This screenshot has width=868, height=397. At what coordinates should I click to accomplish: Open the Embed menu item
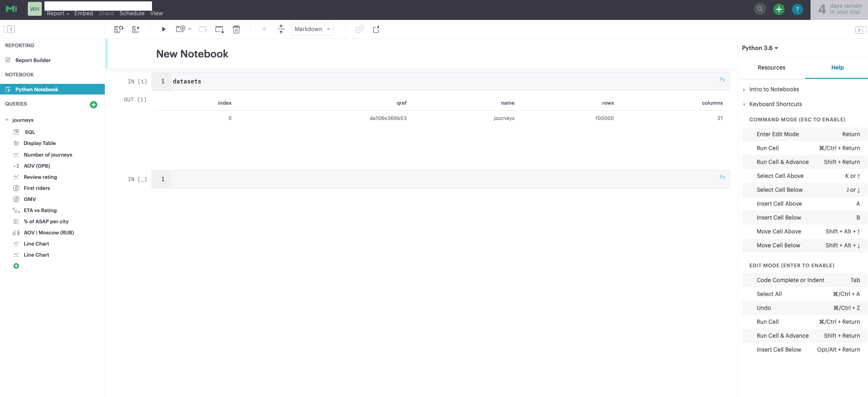(x=84, y=13)
